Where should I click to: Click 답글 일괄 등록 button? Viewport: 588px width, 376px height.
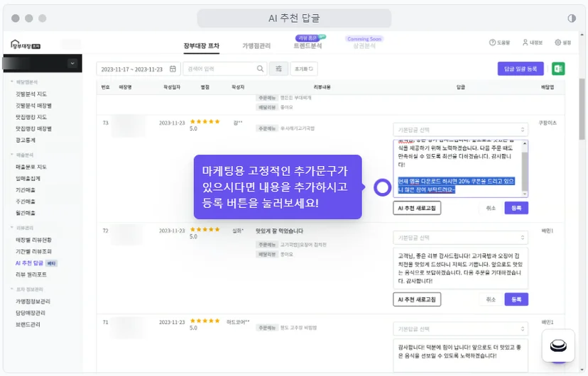521,69
